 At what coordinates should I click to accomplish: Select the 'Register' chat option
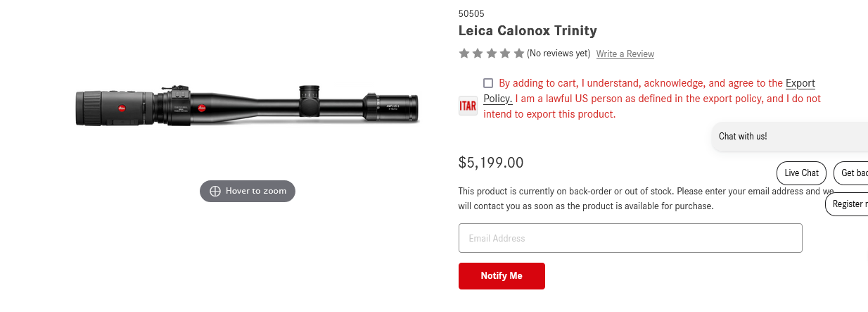point(848,204)
